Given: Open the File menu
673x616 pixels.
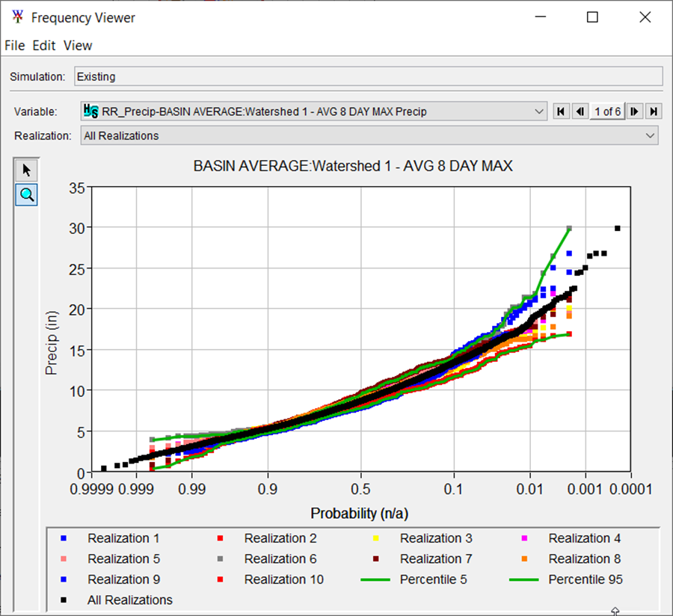Looking at the screenshot, I should [13, 46].
